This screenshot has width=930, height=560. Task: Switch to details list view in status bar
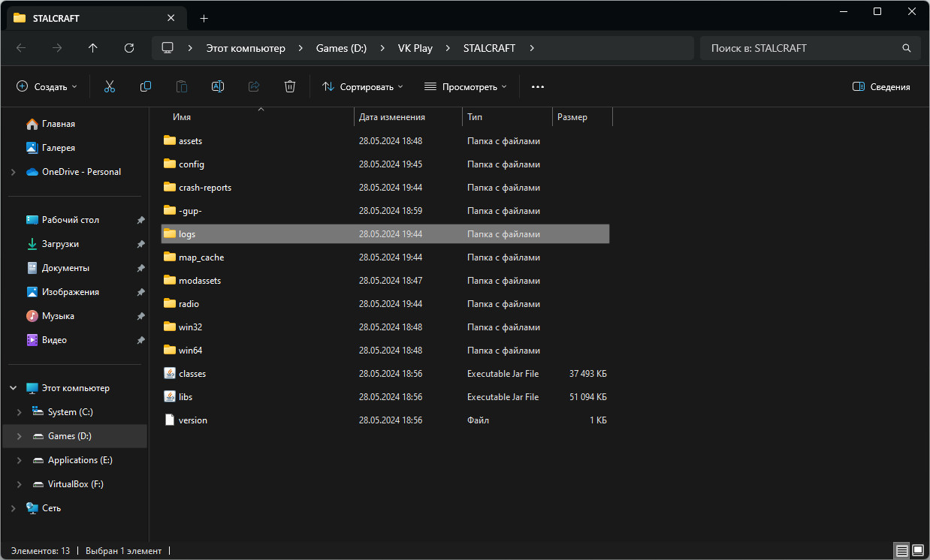tap(901, 551)
